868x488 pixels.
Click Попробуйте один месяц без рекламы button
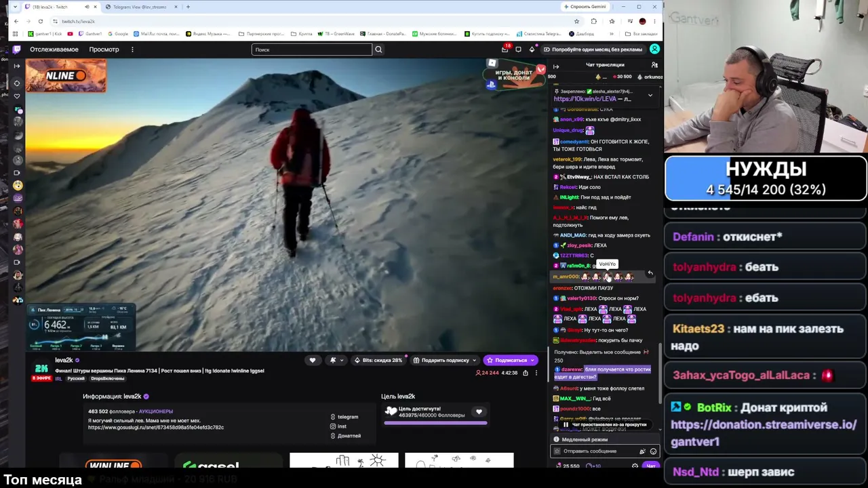(x=593, y=49)
